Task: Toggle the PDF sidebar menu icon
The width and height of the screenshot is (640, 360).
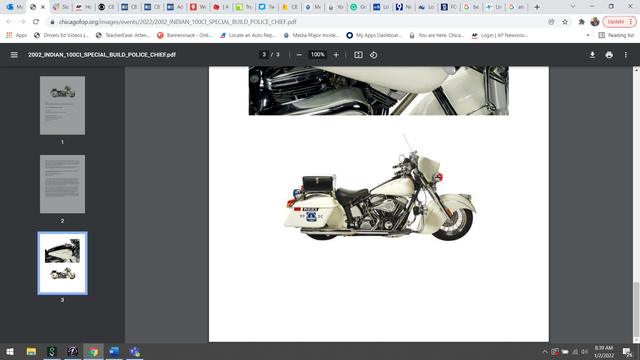Action: (x=14, y=55)
